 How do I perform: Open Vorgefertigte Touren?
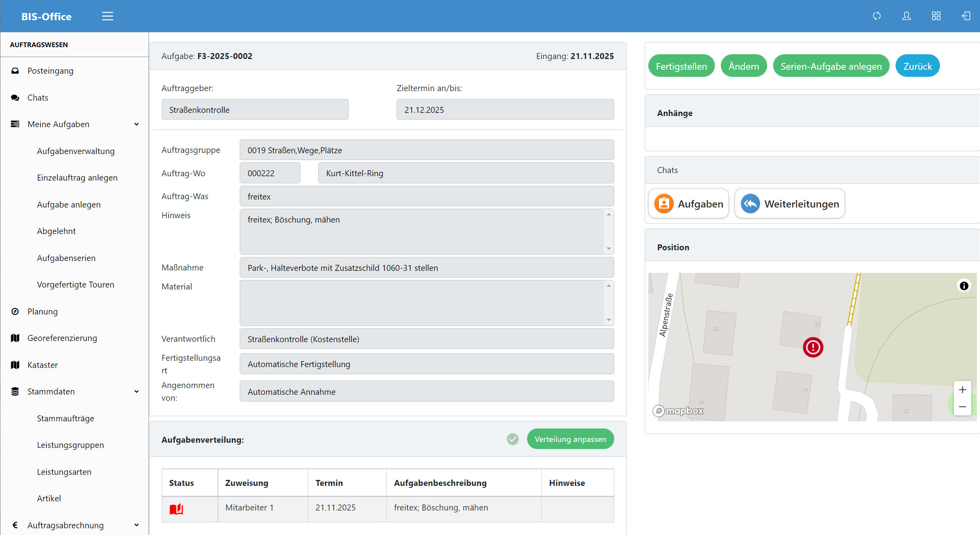click(75, 285)
